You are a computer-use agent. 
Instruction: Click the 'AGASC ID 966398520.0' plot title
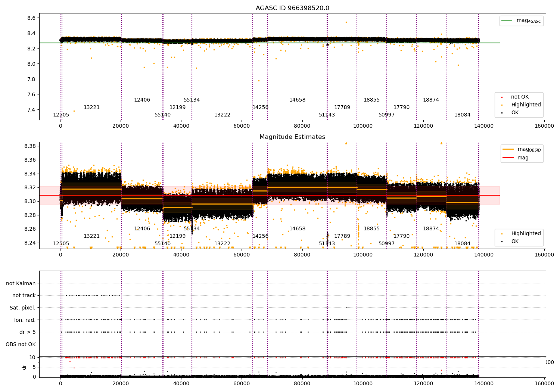pos(292,8)
